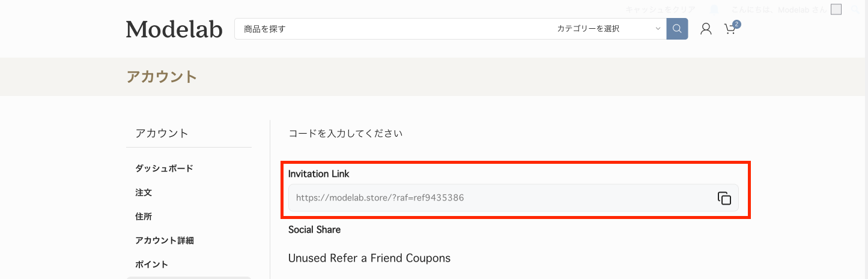Focus the 商品を探す search field
This screenshot has height=279, width=868.
[390, 29]
